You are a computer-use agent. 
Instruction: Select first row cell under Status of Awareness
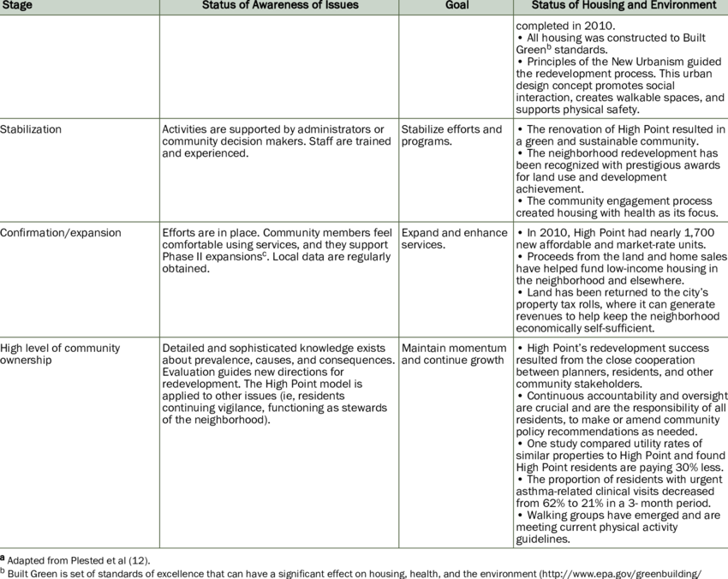(278, 66)
